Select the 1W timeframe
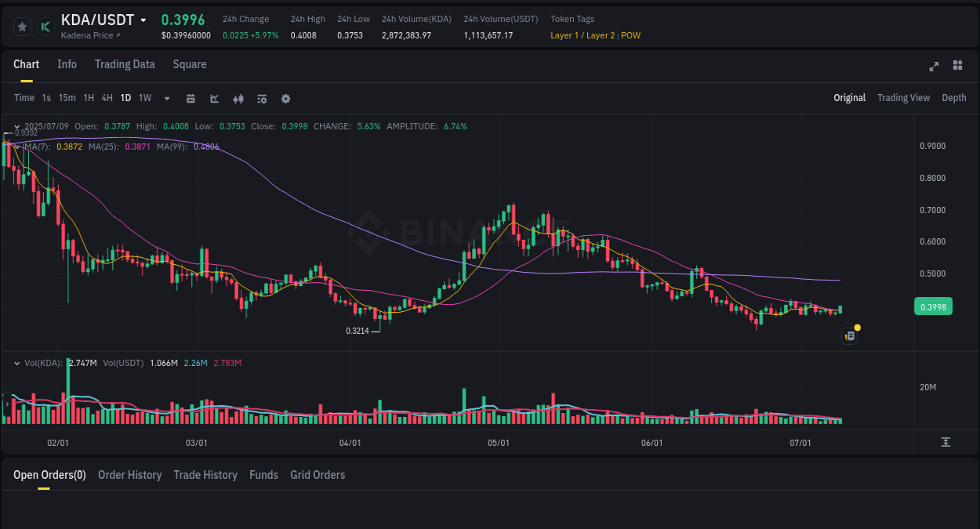Image resolution: width=980 pixels, height=529 pixels. [x=144, y=98]
